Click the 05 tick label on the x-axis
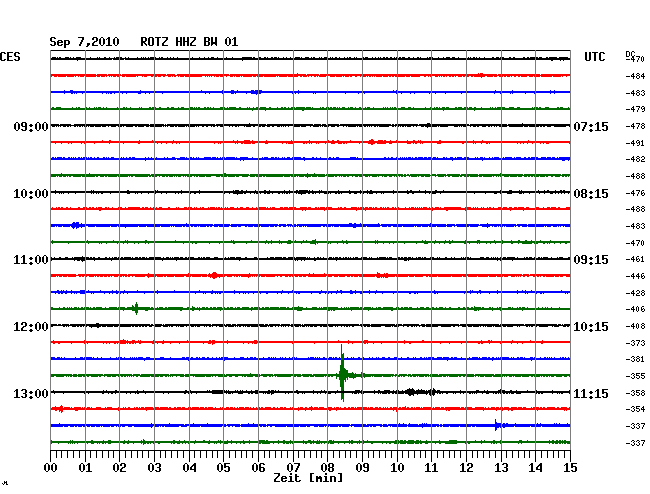650x494 pixels. (223, 468)
